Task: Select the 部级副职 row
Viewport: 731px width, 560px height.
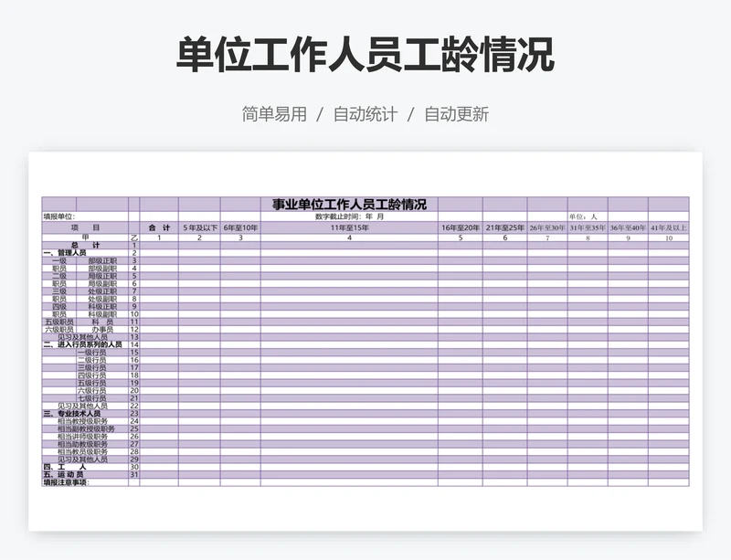Action: click(x=365, y=268)
